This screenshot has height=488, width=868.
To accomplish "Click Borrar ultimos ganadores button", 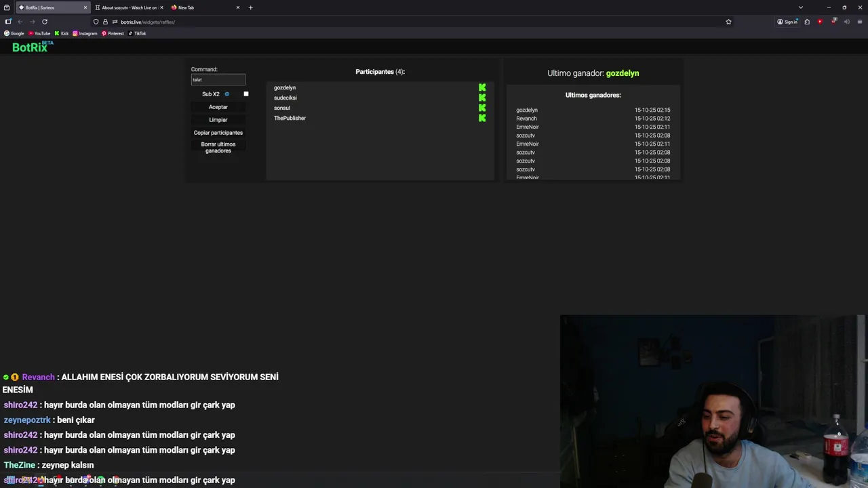I will 218,148.
